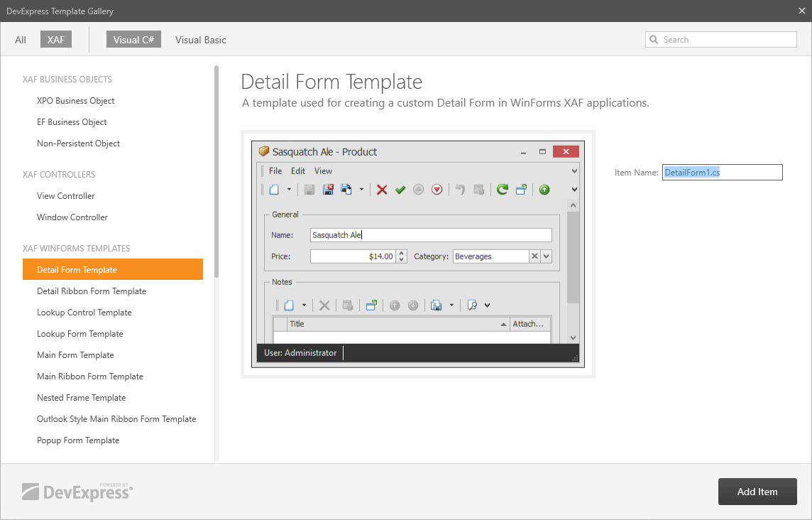Toggle the XAF platform filter
This screenshot has height=520, width=812.
55,40
